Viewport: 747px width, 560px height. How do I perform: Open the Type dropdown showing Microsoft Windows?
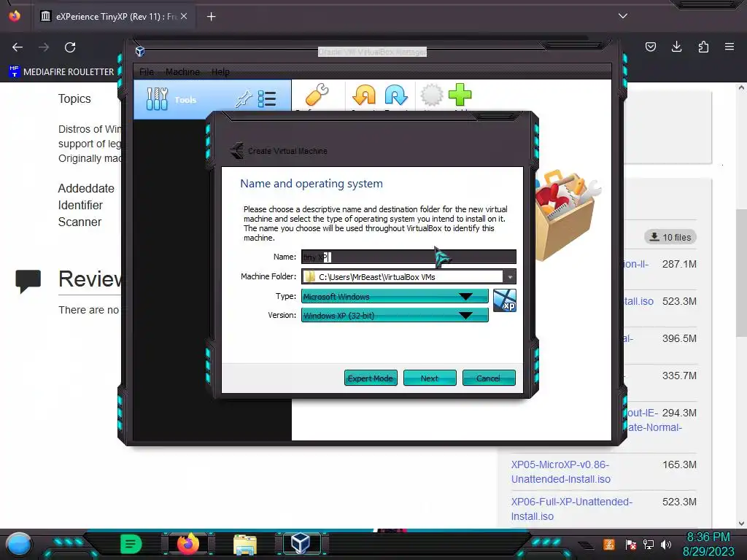[x=395, y=296]
